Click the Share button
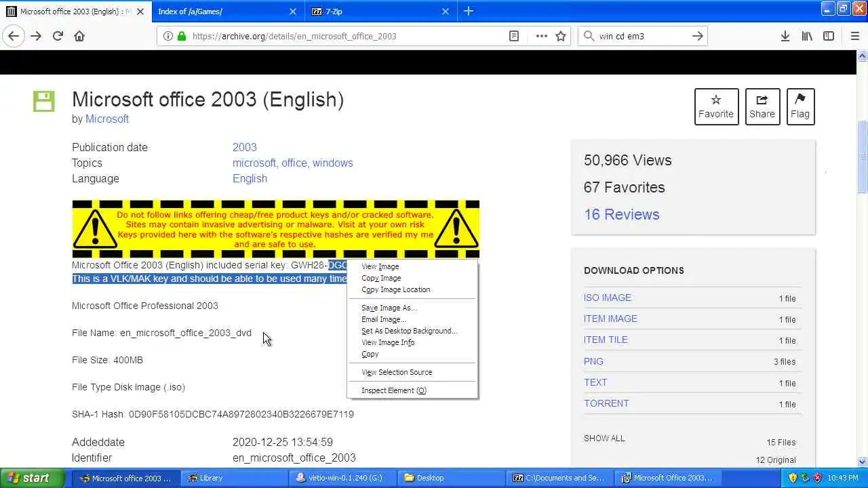Image resolution: width=868 pixels, height=488 pixels. pyautogui.click(x=762, y=106)
